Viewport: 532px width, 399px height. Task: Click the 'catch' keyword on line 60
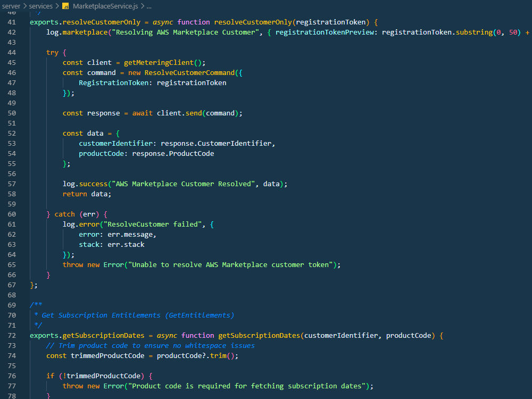point(64,214)
